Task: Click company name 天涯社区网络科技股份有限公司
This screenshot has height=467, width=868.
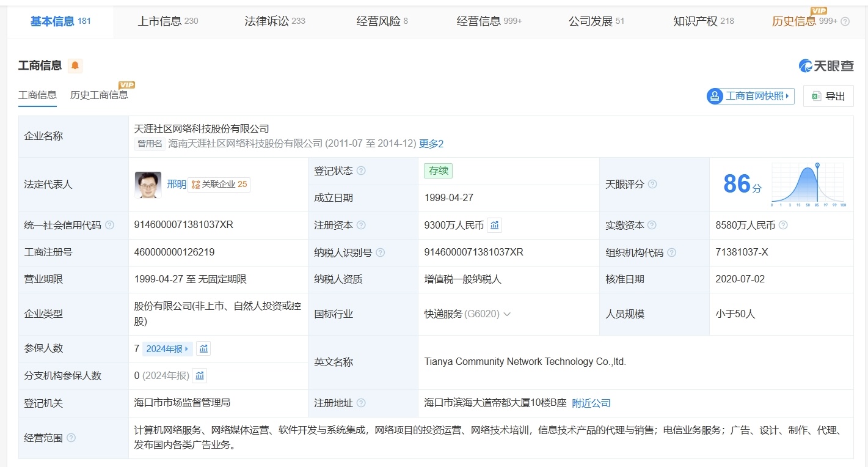Action: tap(202, 129)
